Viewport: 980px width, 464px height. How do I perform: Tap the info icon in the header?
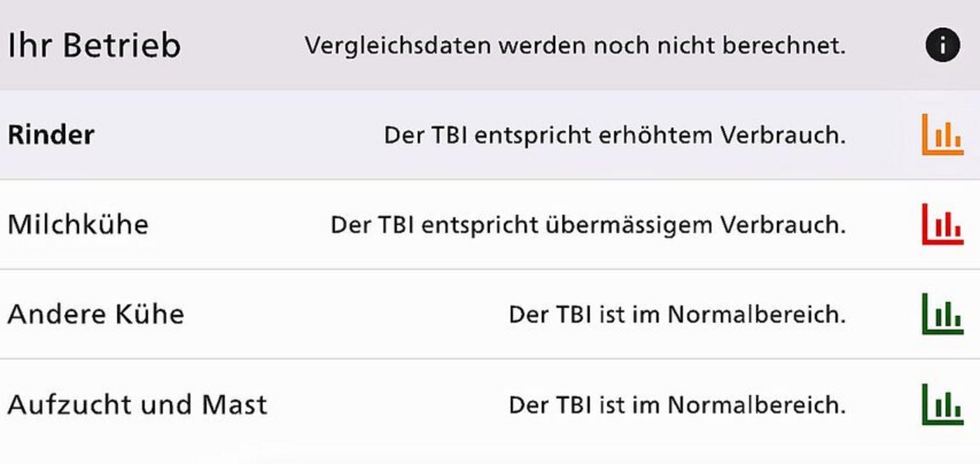click(x=944, y=46)
